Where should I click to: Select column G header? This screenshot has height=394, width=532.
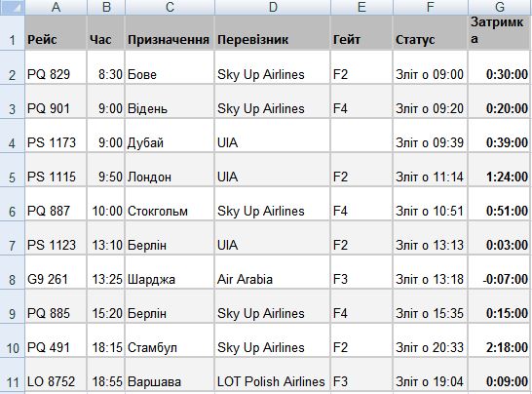500,7
